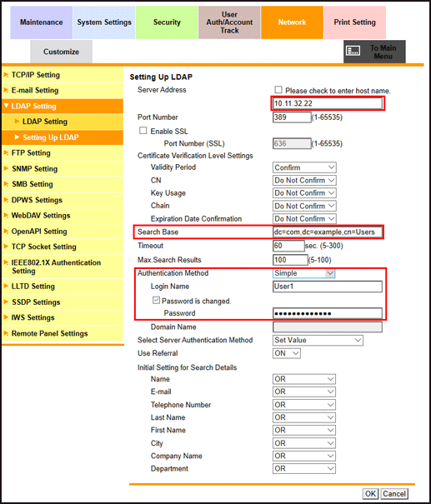Open the City search dropdown
The width and height of the screenshot is (431, 504).
(304, 443)
